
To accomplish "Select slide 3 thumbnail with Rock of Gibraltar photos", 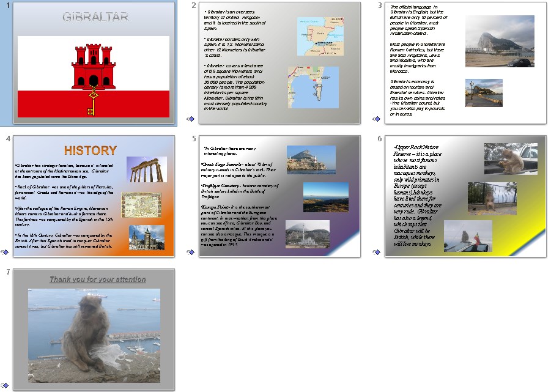I will tap(465, 63).
